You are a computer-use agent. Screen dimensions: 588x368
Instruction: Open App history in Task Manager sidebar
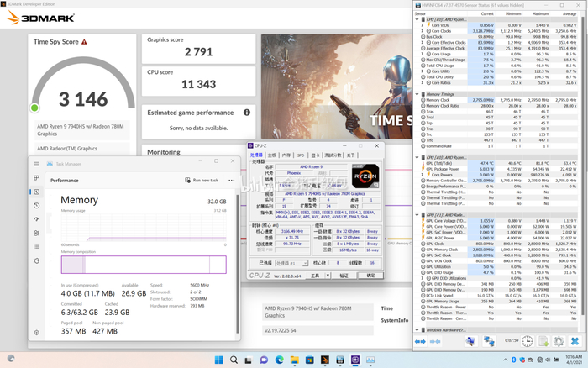(38, 206)
